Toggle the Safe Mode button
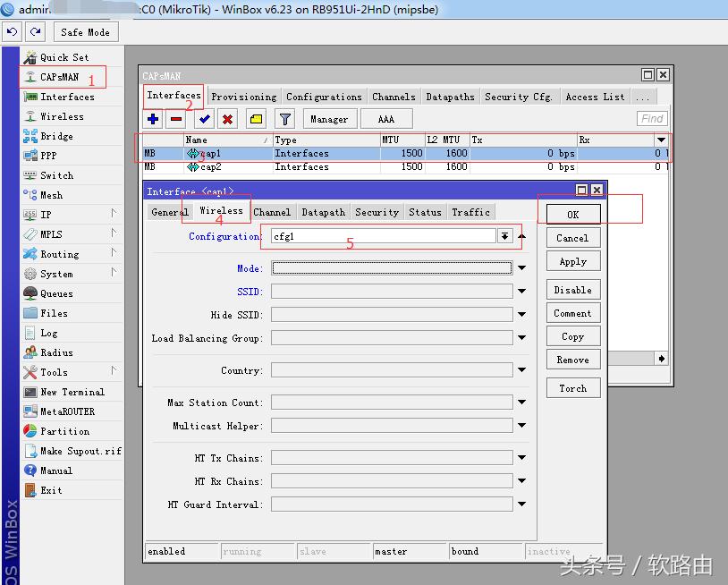728x585 pixels. tap(85, 32)
